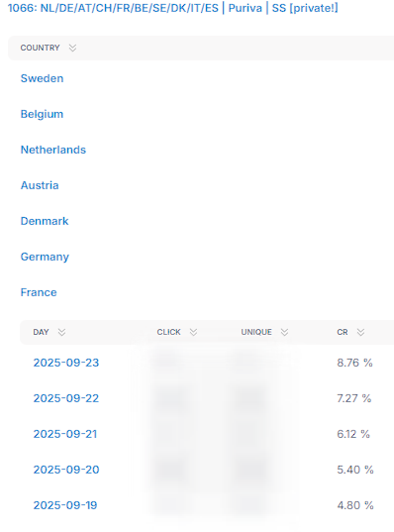Sort by COUNTRY column chevron icon
394x532 pixels.
(72, 48)
